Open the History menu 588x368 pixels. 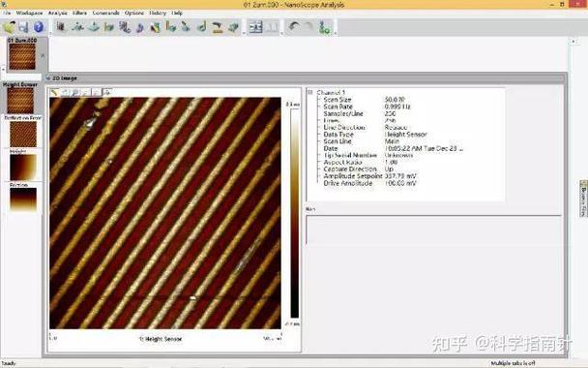[158, 13]
